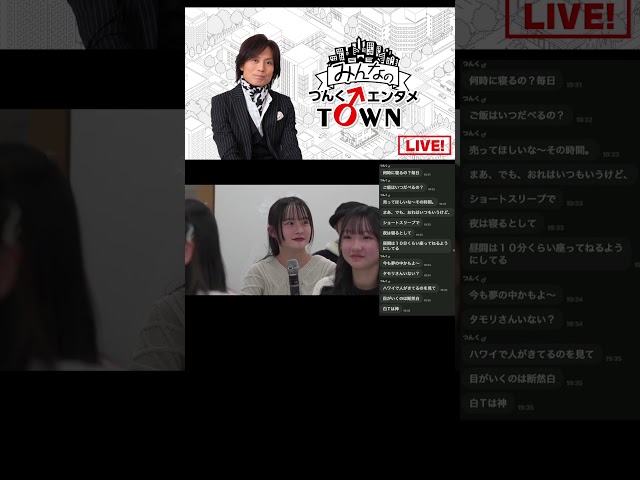640x480 pixels.
Task: Click 白Ｔは神 in small chat overlay beside video
Action: click(x=391, y=309)
